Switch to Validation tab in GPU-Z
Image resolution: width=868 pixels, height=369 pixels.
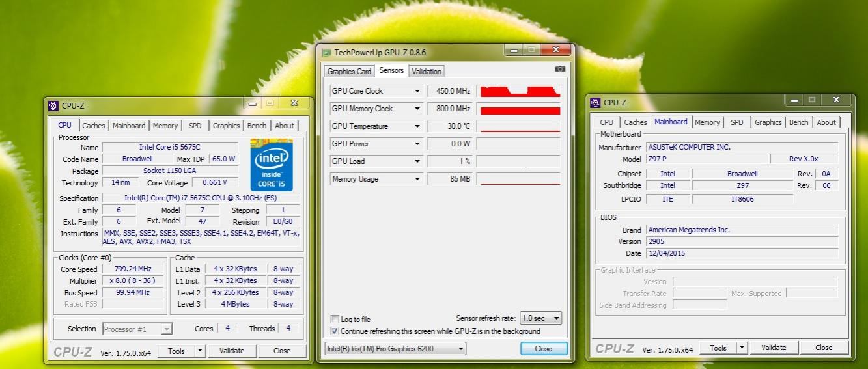click(x=427, y=72)
